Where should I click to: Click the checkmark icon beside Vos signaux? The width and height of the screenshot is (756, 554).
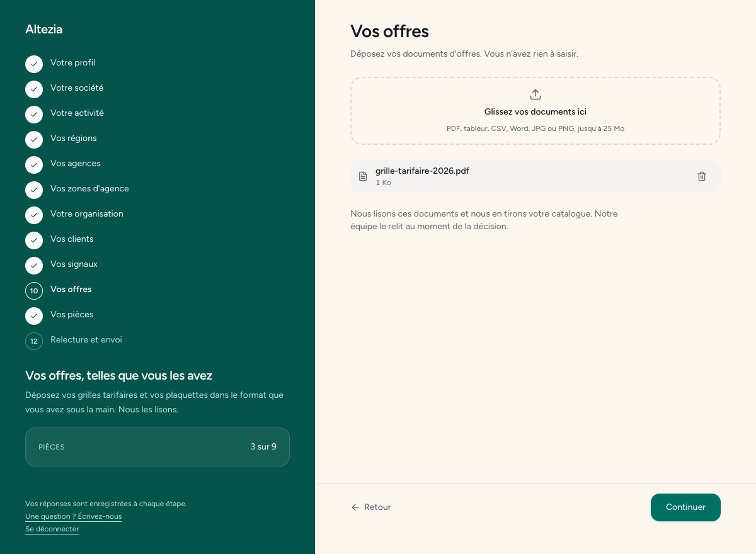34,266
